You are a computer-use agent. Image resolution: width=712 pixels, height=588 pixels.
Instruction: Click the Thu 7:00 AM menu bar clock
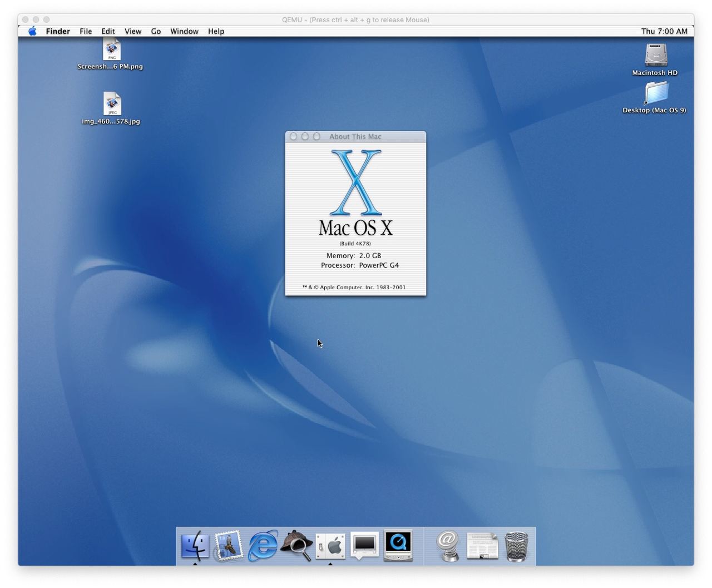(x=664, y=31)
